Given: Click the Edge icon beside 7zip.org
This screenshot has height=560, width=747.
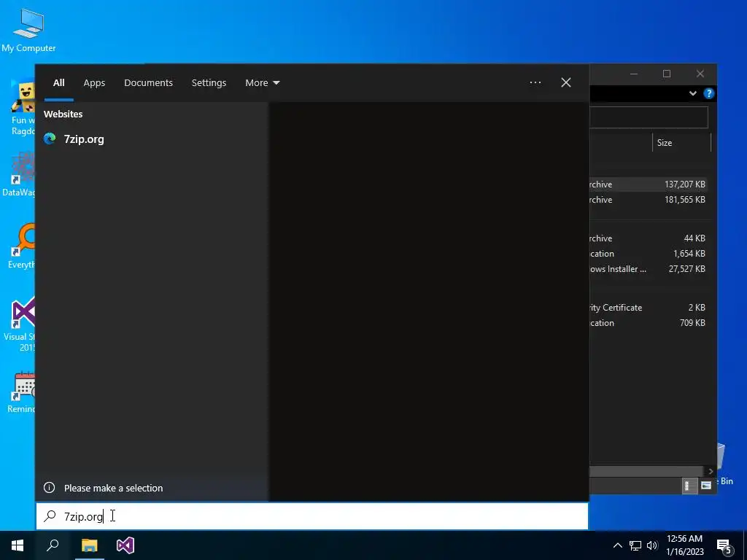Looking at the screenshot, I should tap(50, 139).
